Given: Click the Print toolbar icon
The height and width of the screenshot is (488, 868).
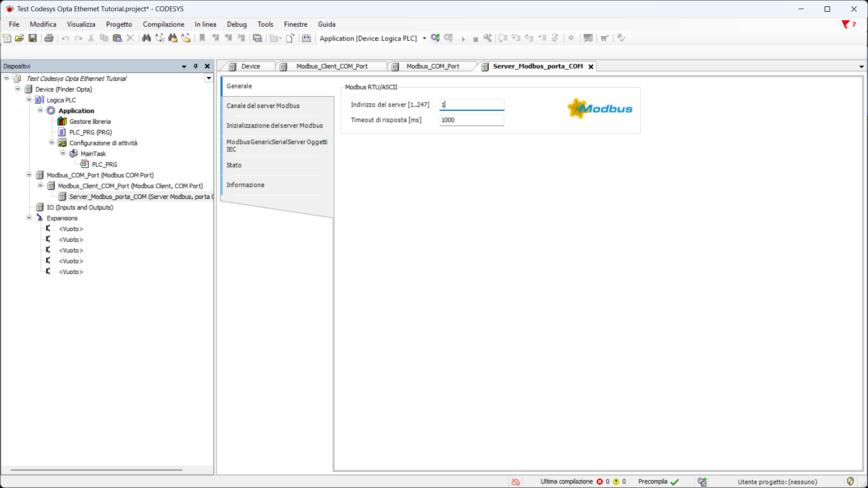Looking at the screenshot, I should point(49,38).
